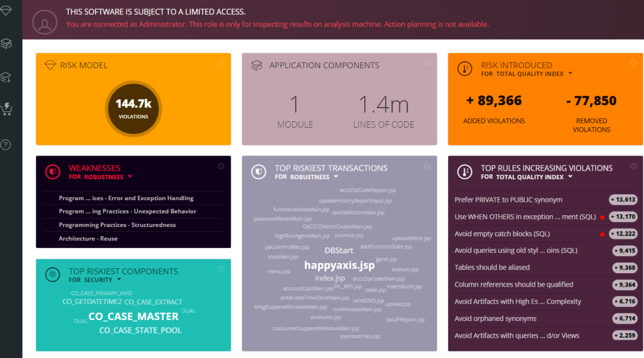Select CO_CASE_MASTER component
Screen dimensions: 644x358
click(133, 317)
